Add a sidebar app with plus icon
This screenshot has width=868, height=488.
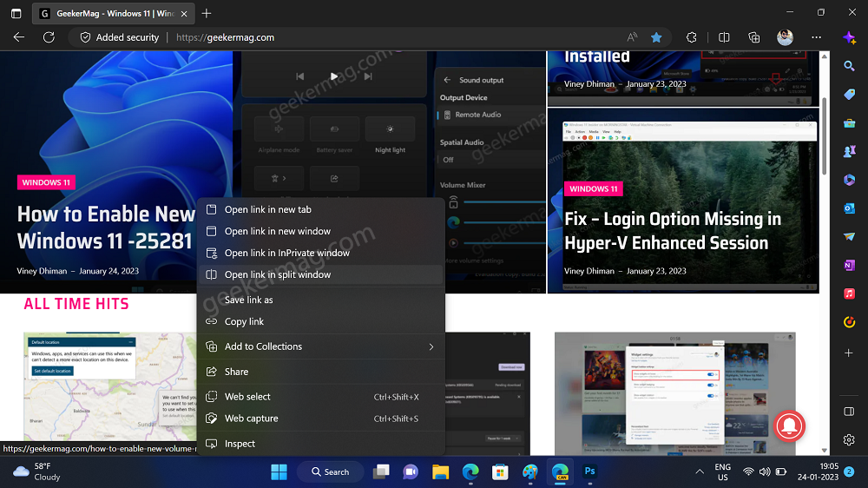click(x=849, y=353)
